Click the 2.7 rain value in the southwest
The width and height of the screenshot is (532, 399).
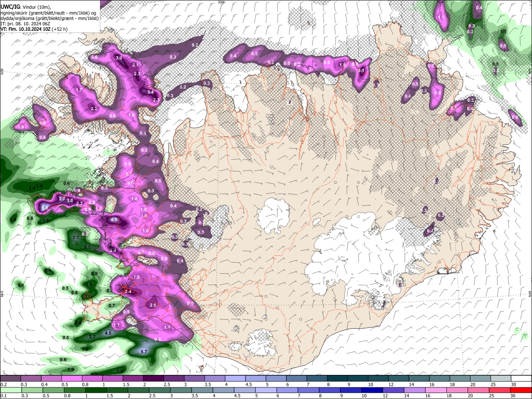[92, 337]
